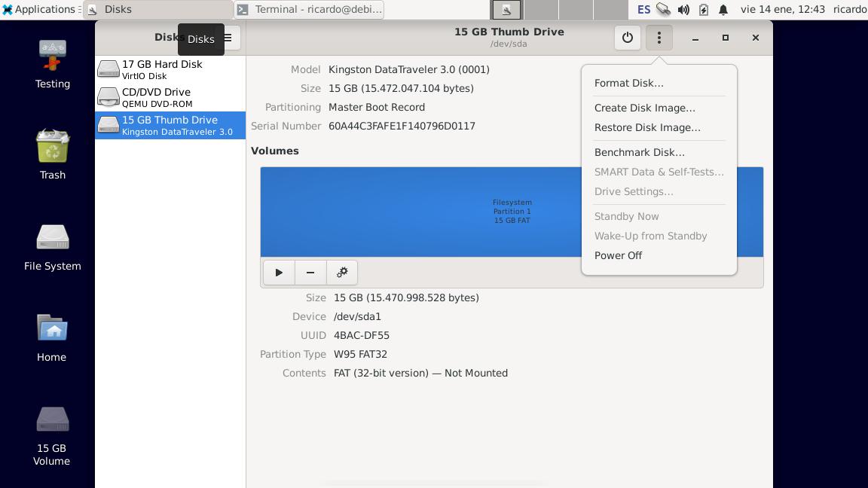Click the UUID value 4BAC-DF55
868x488 pixels.
[x=362, y=335]
